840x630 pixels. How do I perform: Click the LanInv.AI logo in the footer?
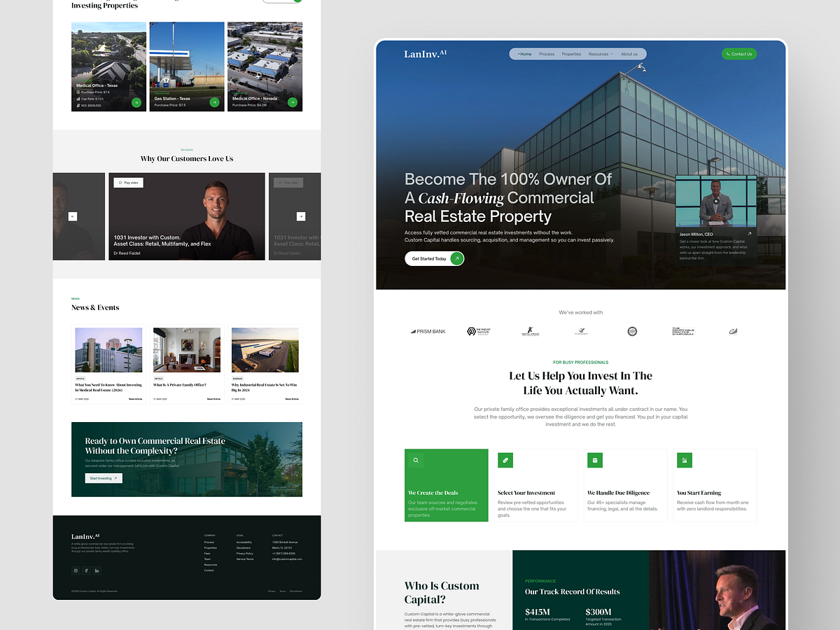click(x=85, y=536)
